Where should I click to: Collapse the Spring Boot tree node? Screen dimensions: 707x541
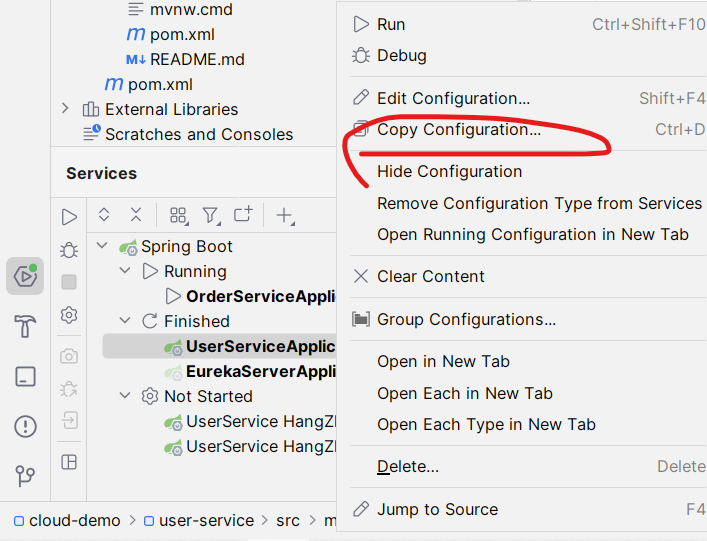102,246
